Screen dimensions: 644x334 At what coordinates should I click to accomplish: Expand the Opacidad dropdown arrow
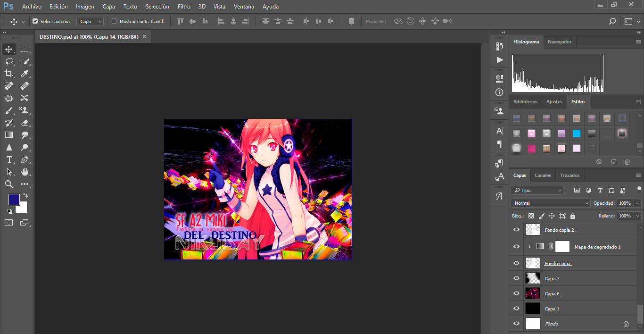[x=638, y=203]
